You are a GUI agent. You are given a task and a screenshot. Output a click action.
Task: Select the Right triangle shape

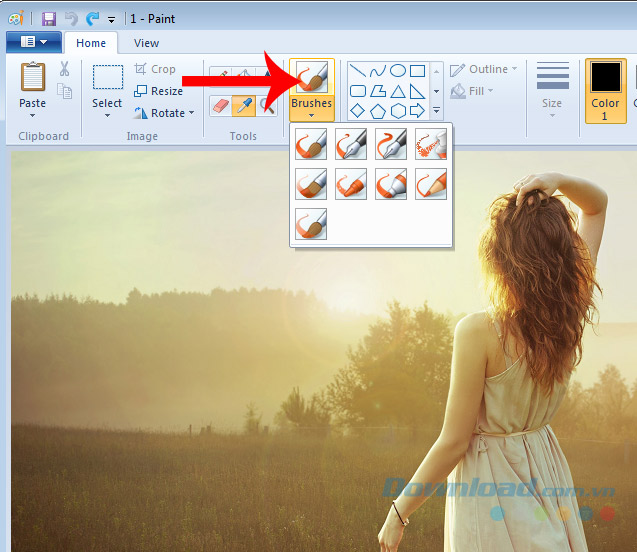point(417,91)
